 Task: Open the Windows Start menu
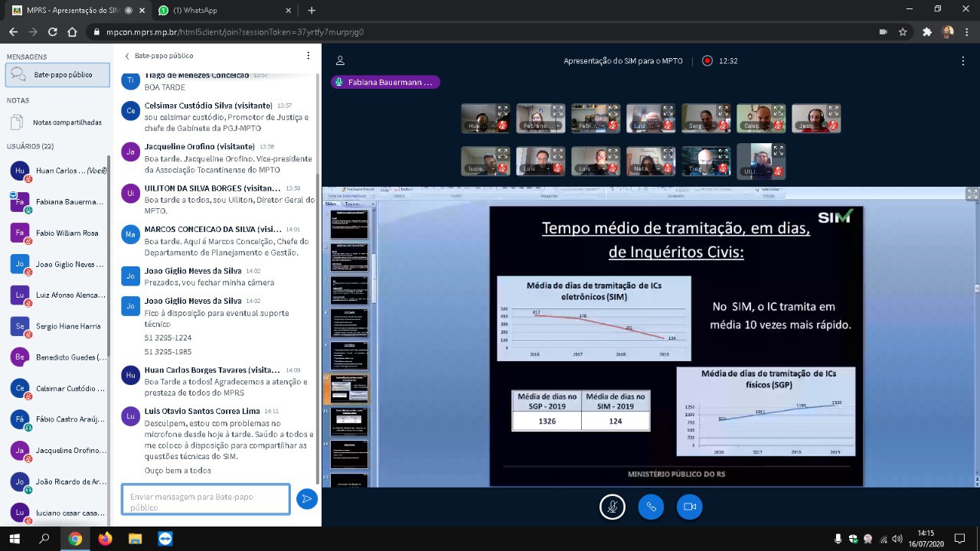[15, 539]
